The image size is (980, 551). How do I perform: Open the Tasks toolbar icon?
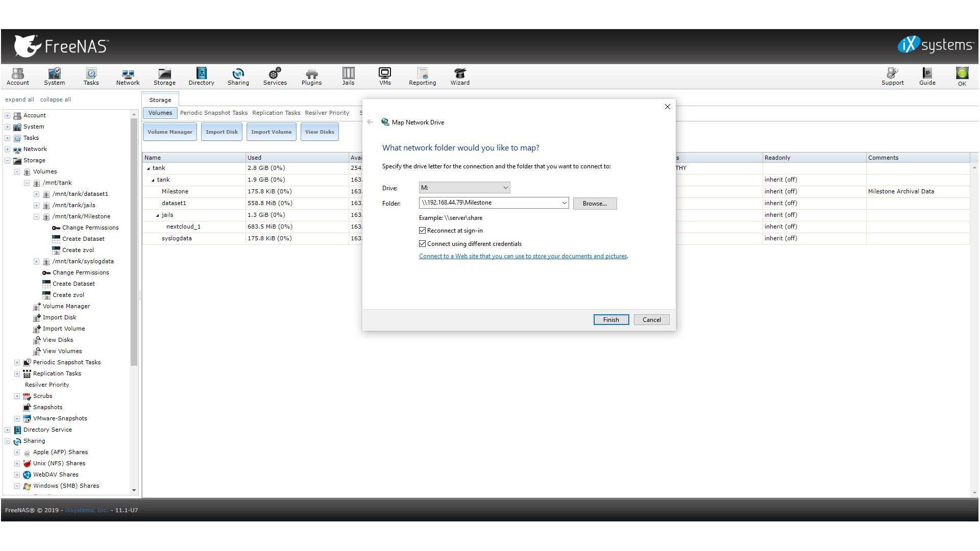click(91, 77)
